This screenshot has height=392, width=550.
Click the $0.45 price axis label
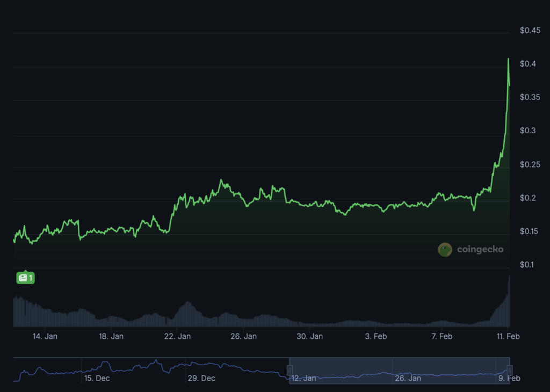point(530,31)
